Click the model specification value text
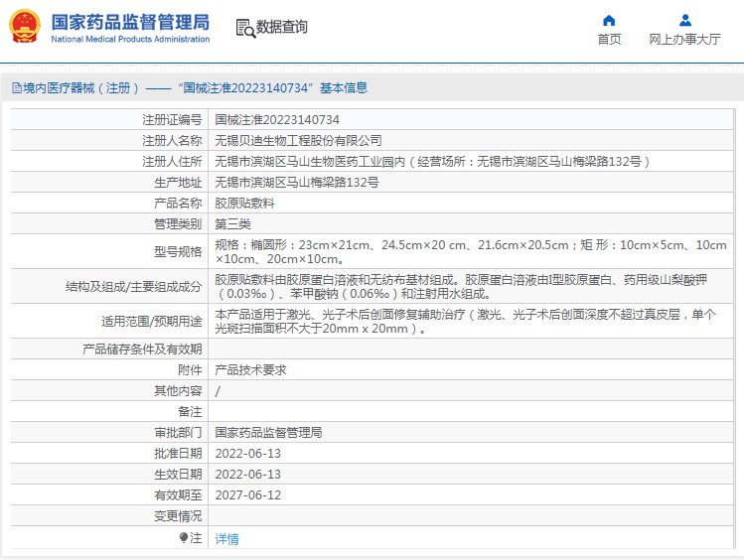Viewport: 744px width, 560px height. (471, 252)
